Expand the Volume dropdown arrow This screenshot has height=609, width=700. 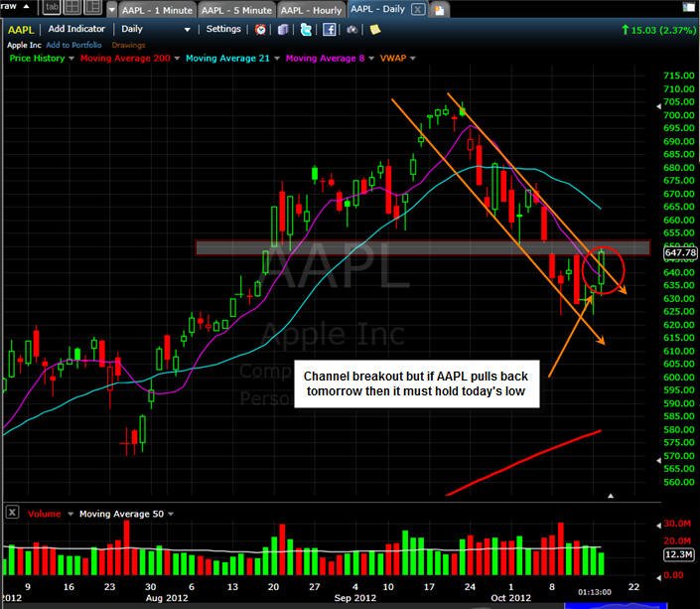click(70, 515)
